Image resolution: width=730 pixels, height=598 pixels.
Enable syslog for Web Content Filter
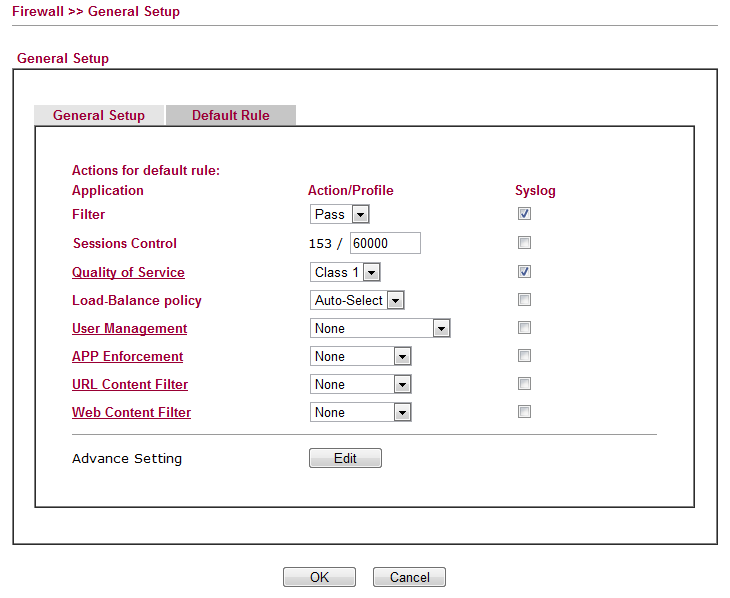(524, 412)
